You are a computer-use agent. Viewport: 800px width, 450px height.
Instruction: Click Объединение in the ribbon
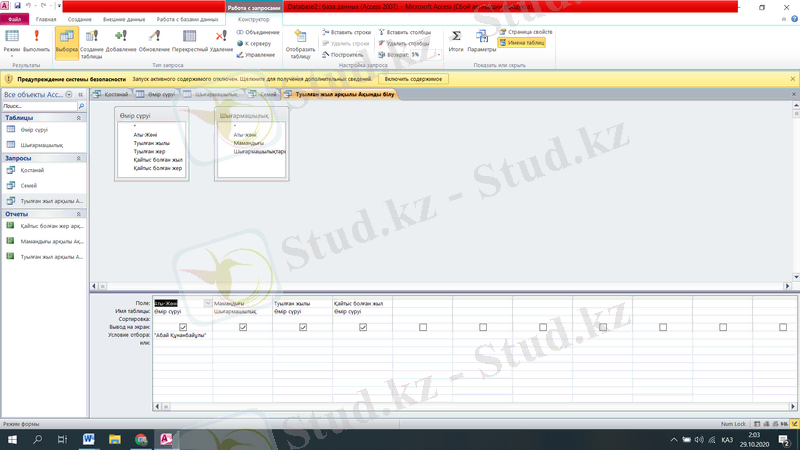[x=258, y=32]
